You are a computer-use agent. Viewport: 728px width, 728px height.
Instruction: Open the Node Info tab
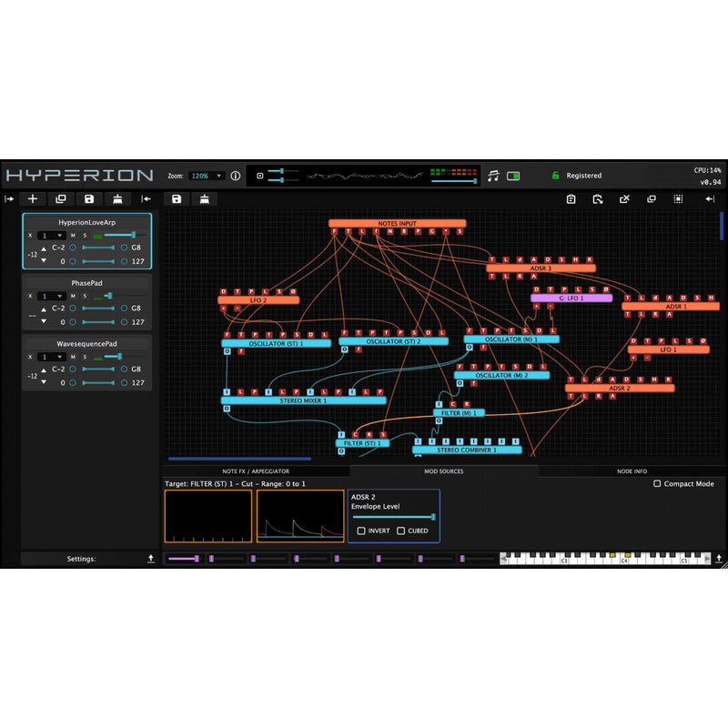tap(632, 471)
